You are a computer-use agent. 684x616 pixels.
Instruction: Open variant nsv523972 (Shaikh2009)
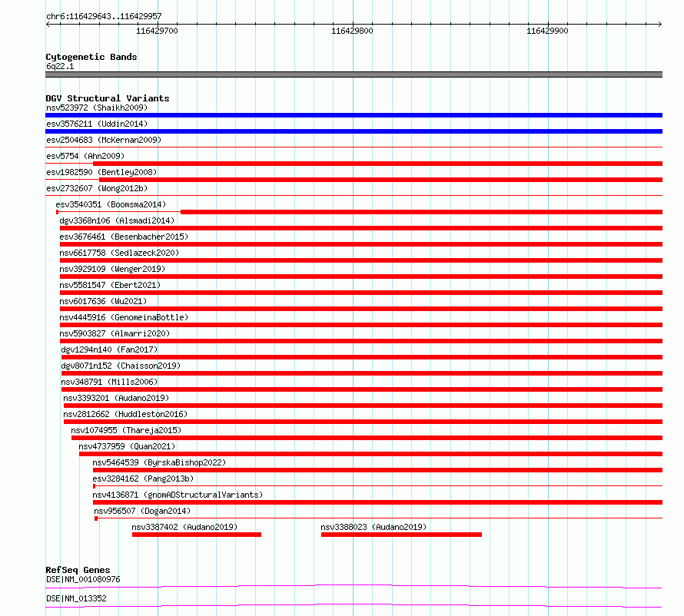tap(97, 108)
